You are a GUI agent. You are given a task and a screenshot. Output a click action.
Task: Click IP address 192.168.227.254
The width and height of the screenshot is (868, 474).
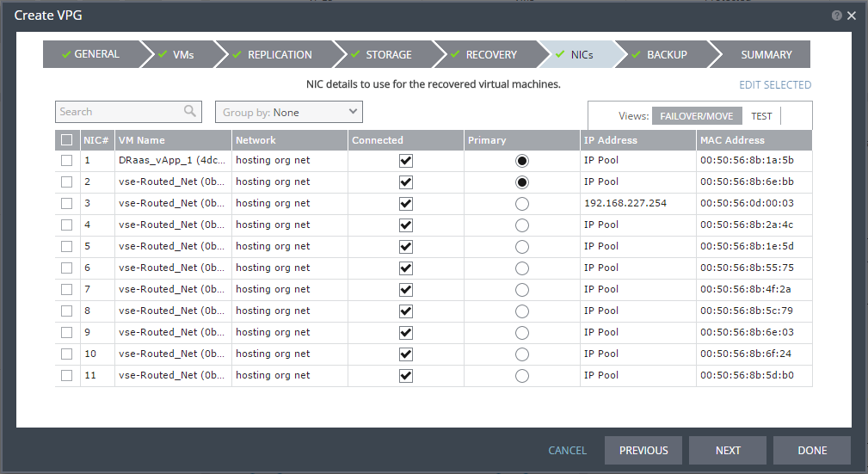click(x=625, y=203)
